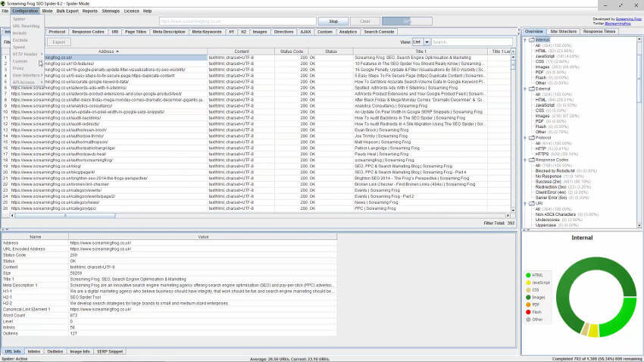Open the column picker at table header corner

(513, 51)
